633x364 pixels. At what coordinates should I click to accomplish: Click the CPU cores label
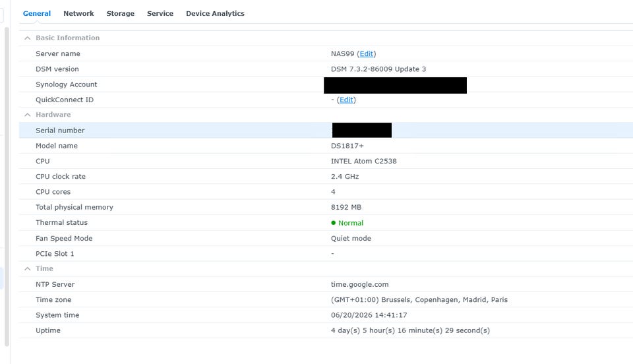[53, 192]
